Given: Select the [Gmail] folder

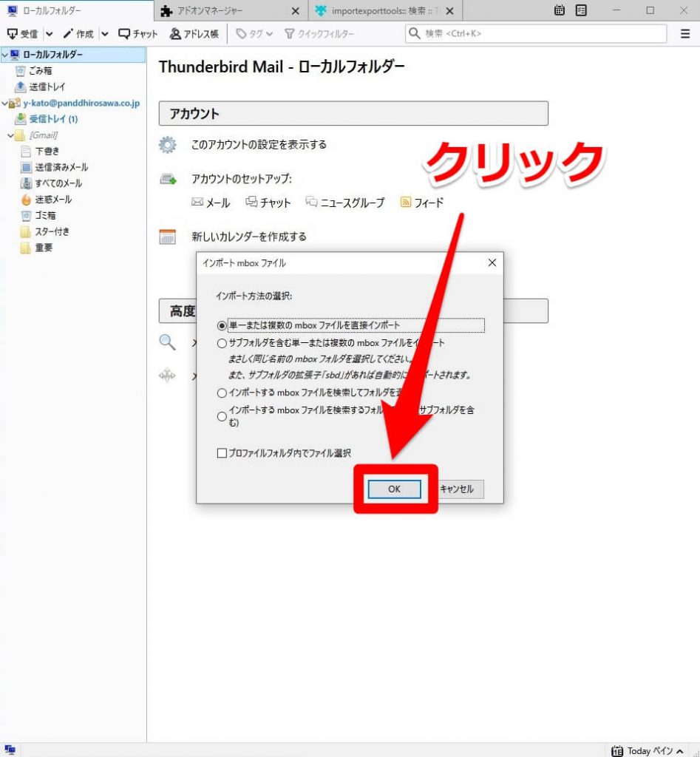Looking at the screenshot, I should (44, 135).
